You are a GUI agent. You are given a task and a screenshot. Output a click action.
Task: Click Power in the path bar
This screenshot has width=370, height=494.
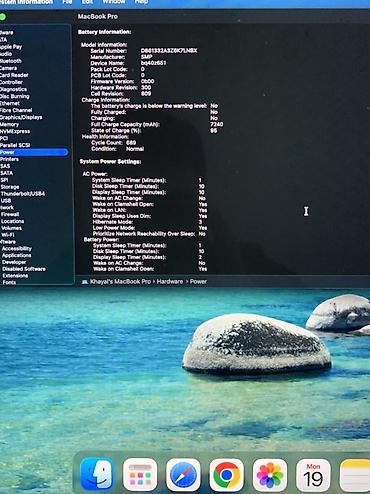[x=198, y=282]
